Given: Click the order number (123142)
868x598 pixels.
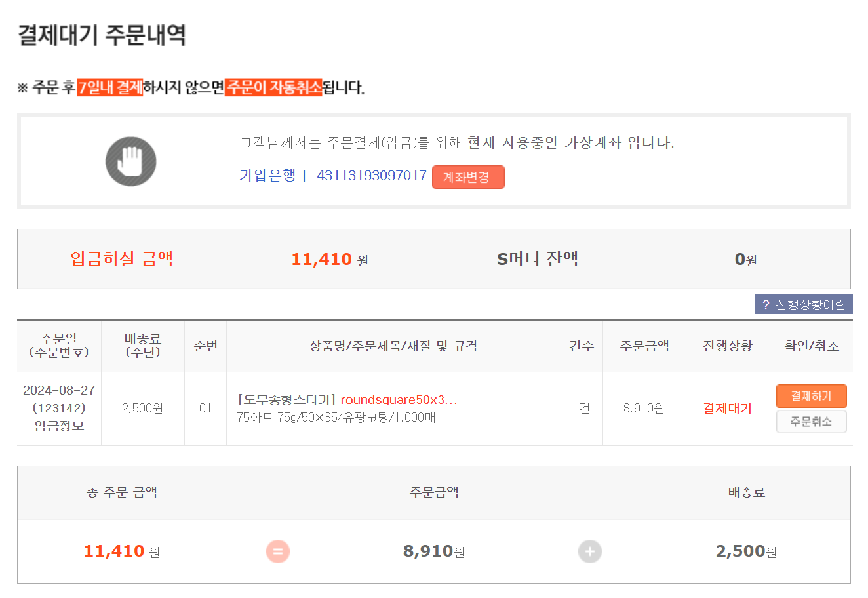Looking at the screenshot, I should point(59,408).
